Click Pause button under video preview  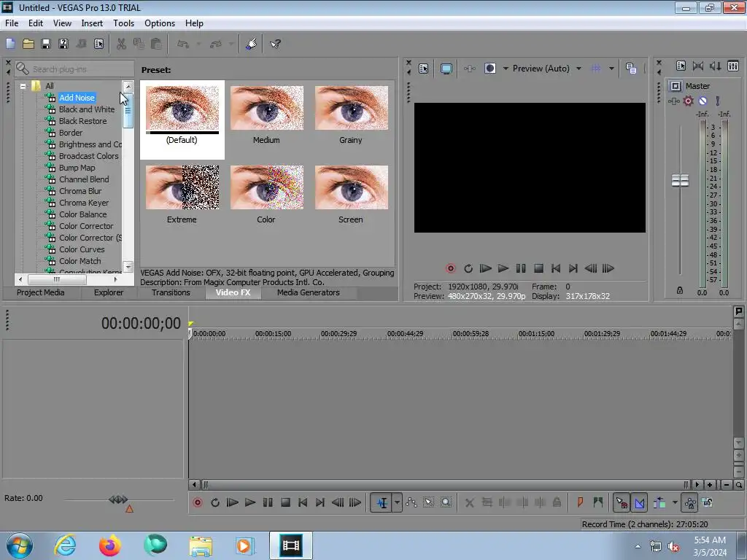[x=521, y=268]
